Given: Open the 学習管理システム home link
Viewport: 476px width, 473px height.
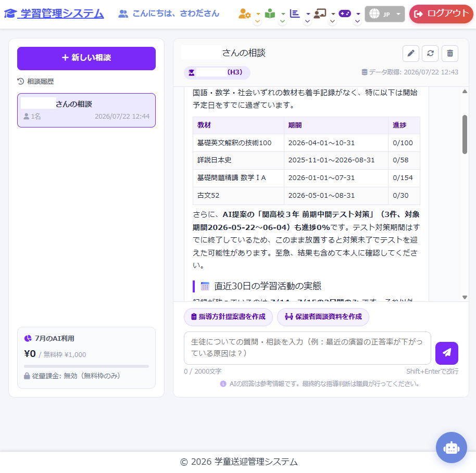Looking at the screenshot, I should (x=54, y=14).
